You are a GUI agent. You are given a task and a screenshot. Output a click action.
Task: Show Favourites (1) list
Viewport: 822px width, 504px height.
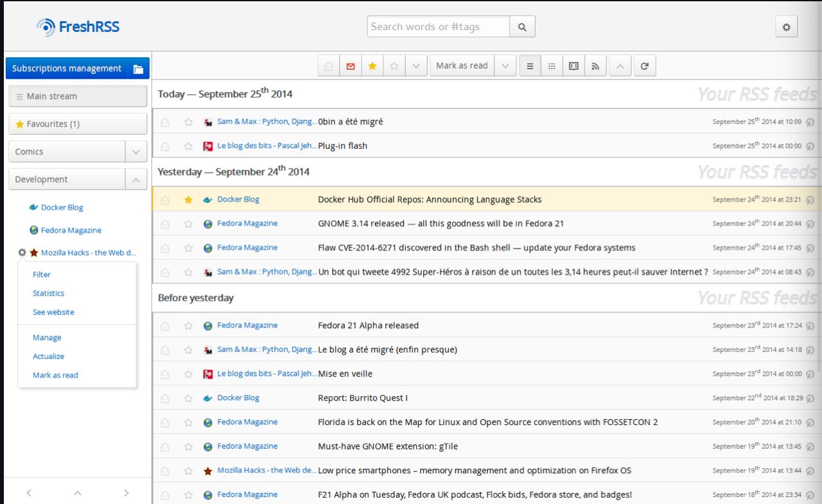[78, 124]
